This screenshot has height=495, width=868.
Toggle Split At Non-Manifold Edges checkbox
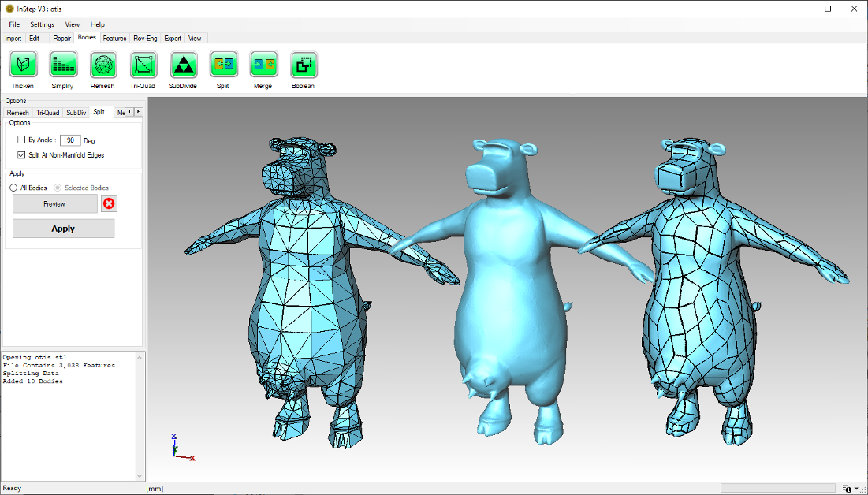21,155
